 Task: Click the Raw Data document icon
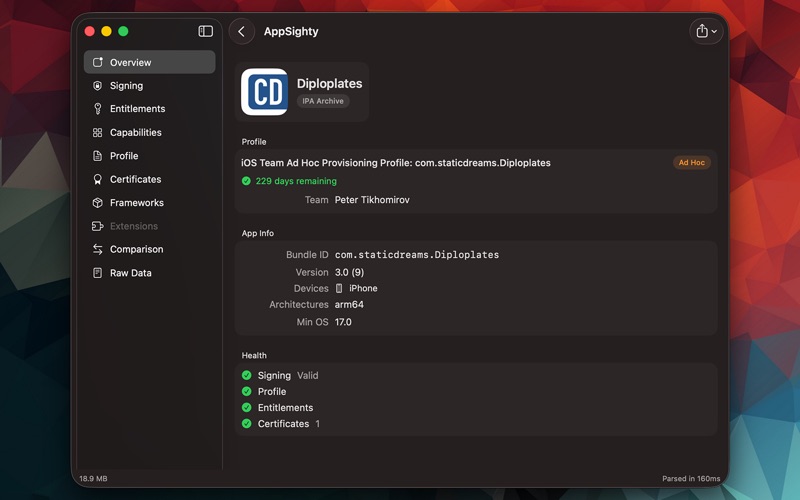[97, 273]
